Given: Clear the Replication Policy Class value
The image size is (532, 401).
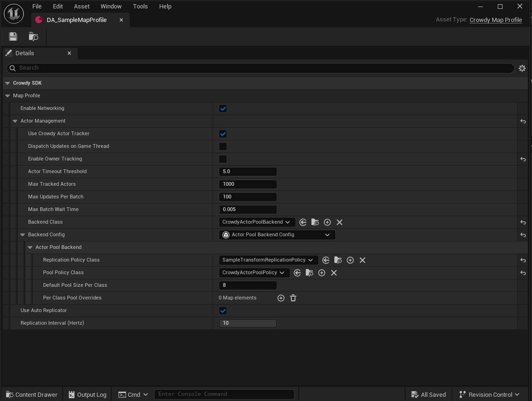Looking at the screenshot, I should click(x=362, y=260).
